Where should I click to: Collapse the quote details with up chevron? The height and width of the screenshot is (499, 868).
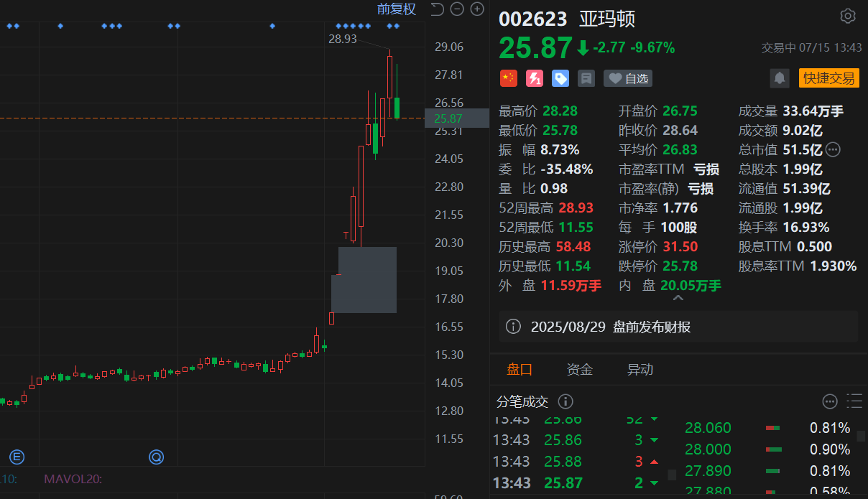678,297
